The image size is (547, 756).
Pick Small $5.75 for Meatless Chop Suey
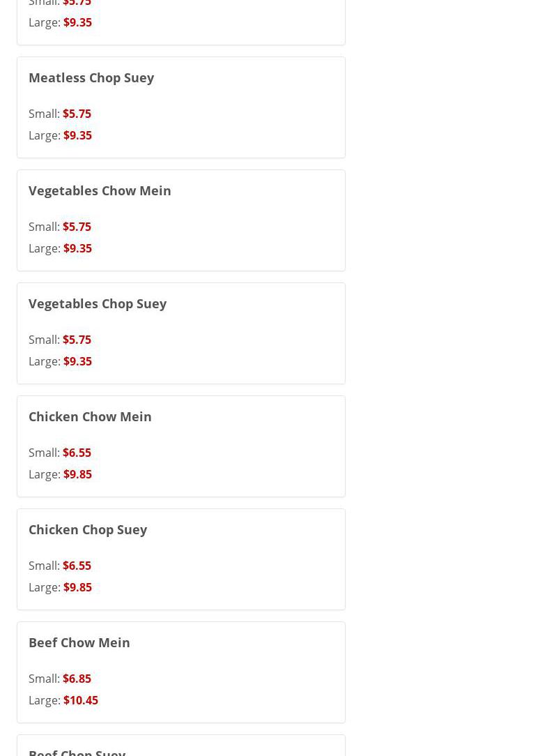[60, 114]
